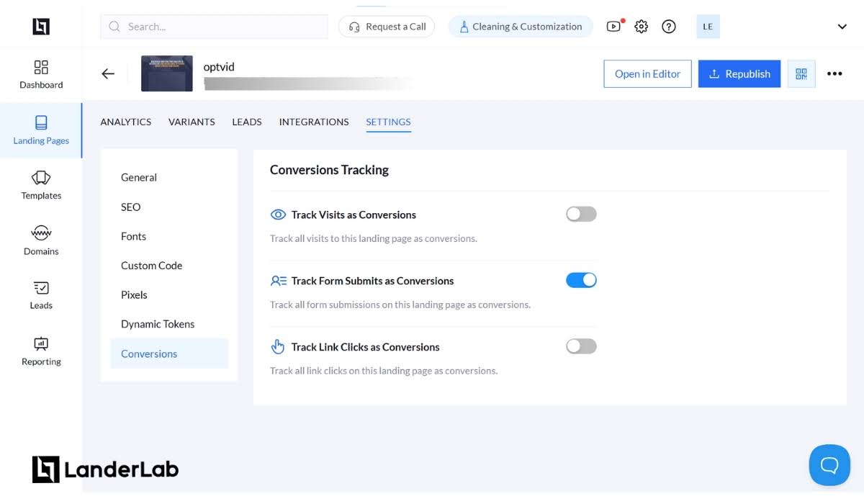Click Cleaning & Customization button
This screenshot has width=864, height=504.
coord(521,27)
